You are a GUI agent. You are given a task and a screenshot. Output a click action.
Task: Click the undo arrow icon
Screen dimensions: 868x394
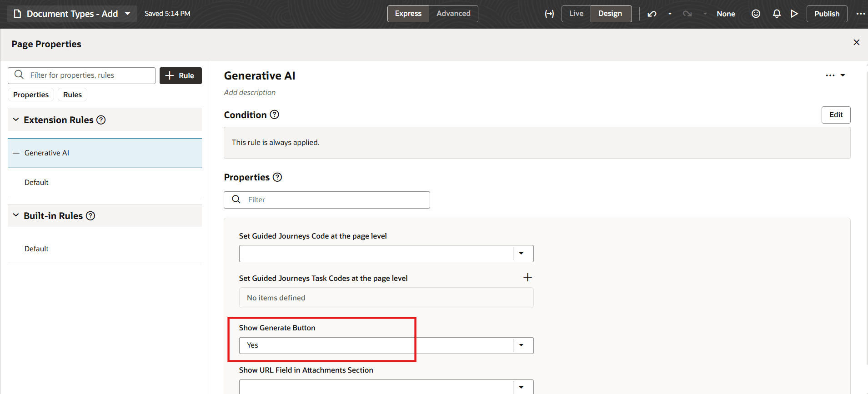click(652, 14)
